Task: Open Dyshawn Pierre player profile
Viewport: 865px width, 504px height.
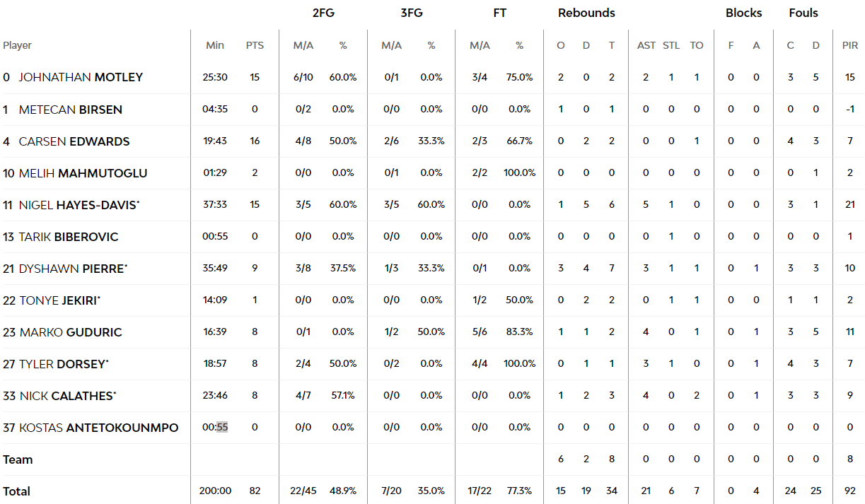Action: point(73,269)
